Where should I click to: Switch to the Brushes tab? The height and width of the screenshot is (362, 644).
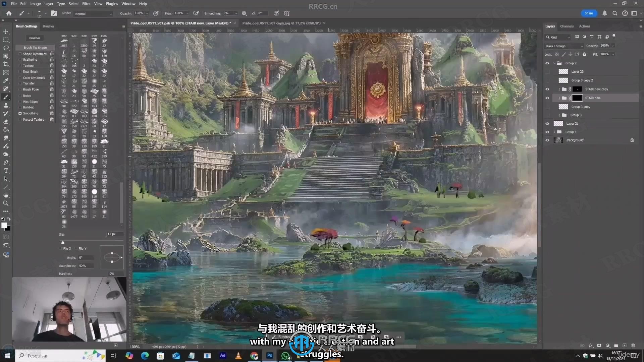point(48,26)
